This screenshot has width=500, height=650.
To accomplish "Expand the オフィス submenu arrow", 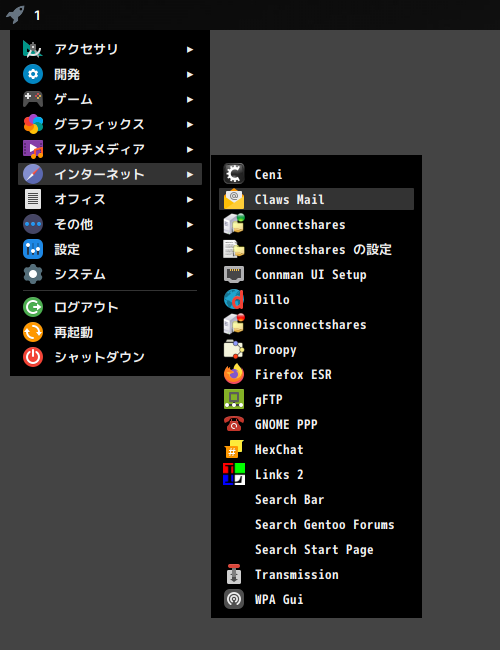I will 190,199.
